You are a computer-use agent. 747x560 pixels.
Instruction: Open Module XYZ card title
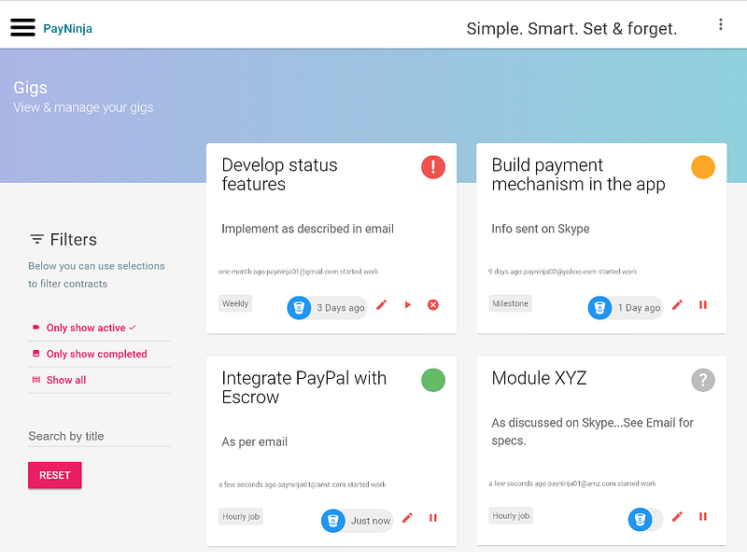coord(539,378)
